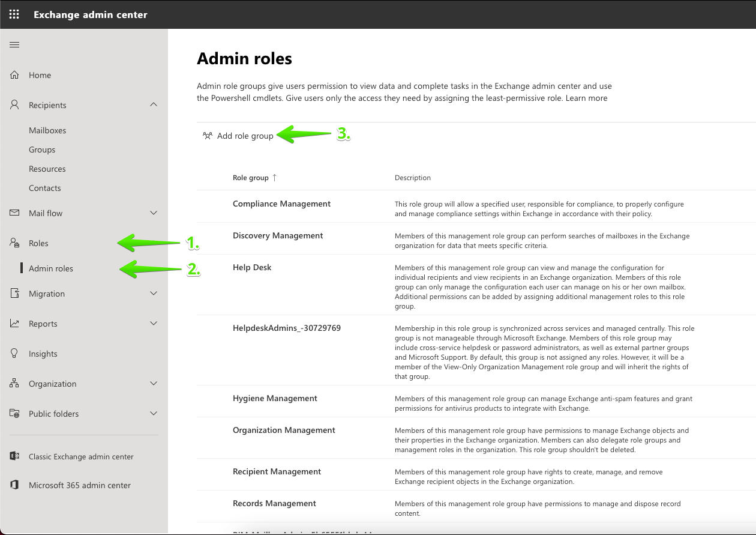Click the Public folders label in sidebar
This screenshot has width=756, height=535.
point(54,414)
